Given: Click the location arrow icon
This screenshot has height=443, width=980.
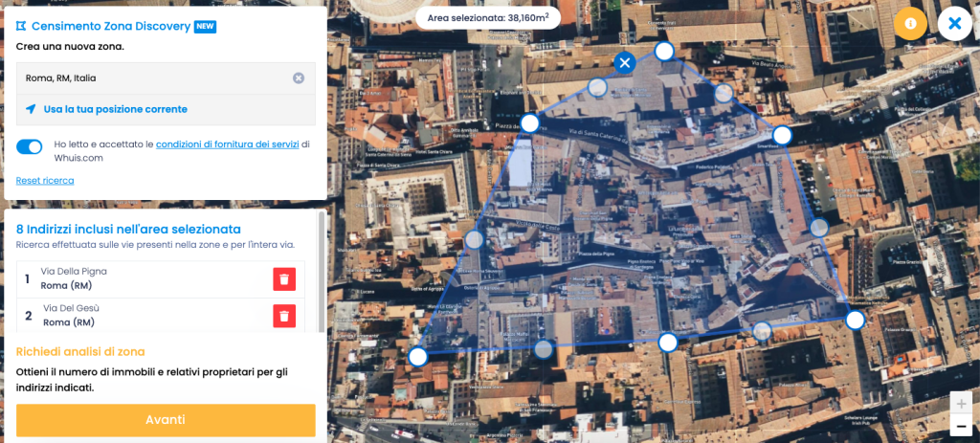Looking at the screenshot, I should [31, 109].
